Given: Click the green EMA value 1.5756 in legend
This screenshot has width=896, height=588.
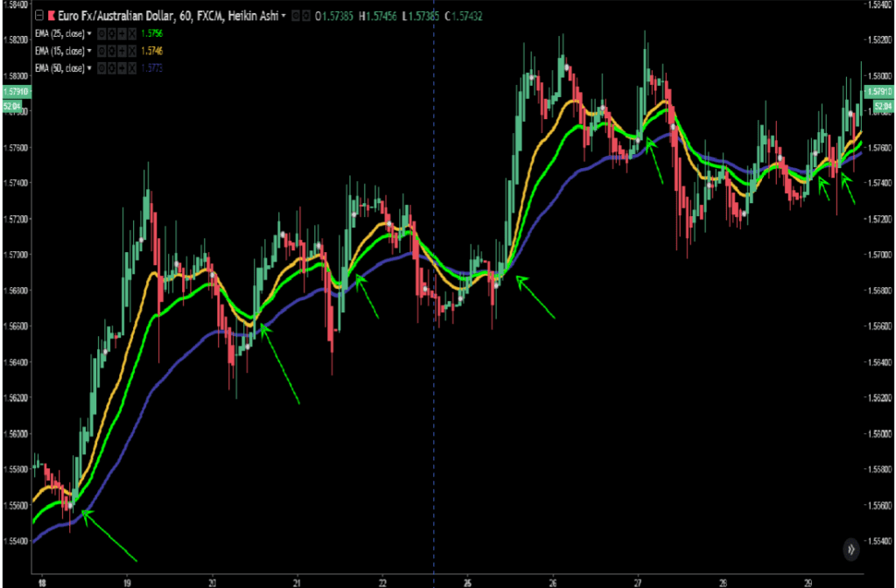Looking at the screenshot, I should click(150, 33).
